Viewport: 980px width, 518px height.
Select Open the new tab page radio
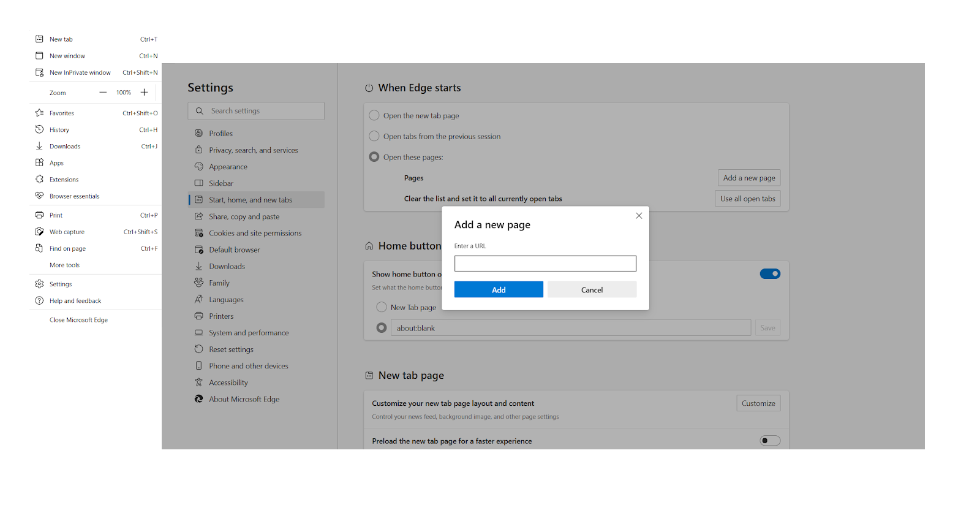click(x=374, y=115)
